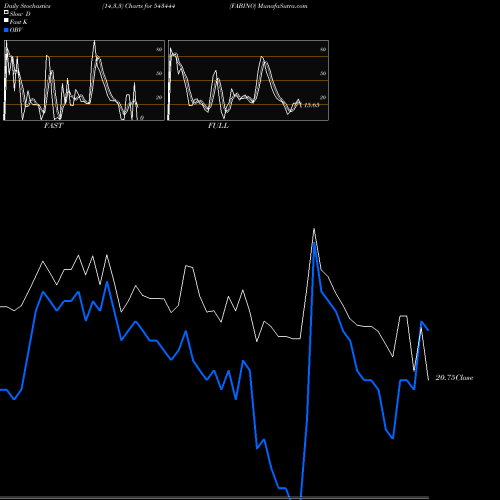500x500 pixels.
Task: Click the 15.63 value in FULL chart
Action: coord(312,105)
